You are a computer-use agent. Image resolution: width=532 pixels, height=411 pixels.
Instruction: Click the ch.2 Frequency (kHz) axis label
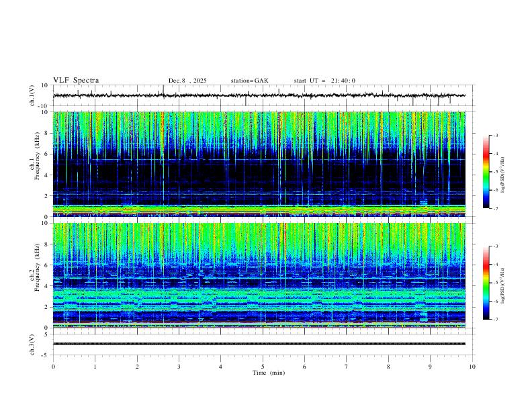(35, 267)
